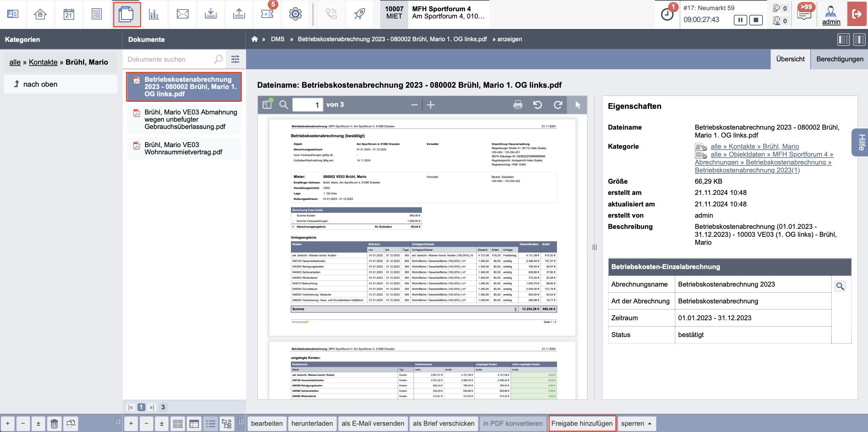Select Brühl, Mario VE03 Wohnraummietvertrag.pdf
868x432 pixels.
coord(184,148)
